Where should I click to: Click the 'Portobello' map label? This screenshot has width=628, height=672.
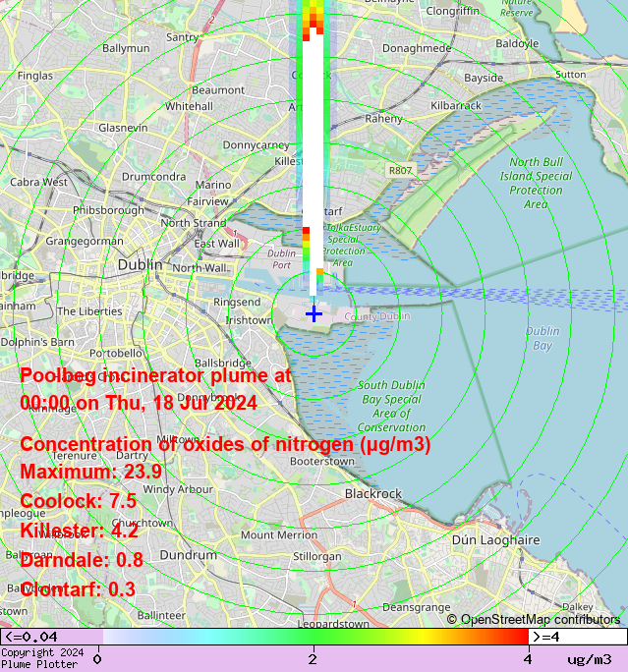pyautogui.click(x=116, y=353)
